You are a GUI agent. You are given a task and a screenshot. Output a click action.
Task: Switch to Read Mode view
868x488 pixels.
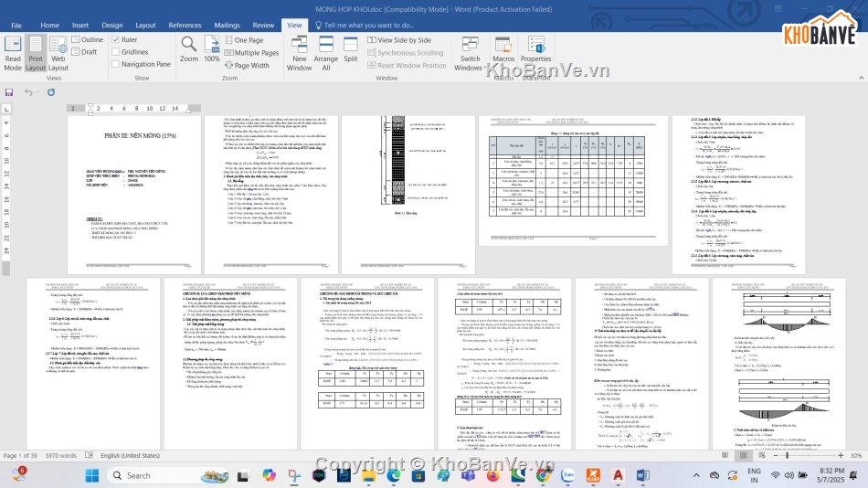point(12,53)
